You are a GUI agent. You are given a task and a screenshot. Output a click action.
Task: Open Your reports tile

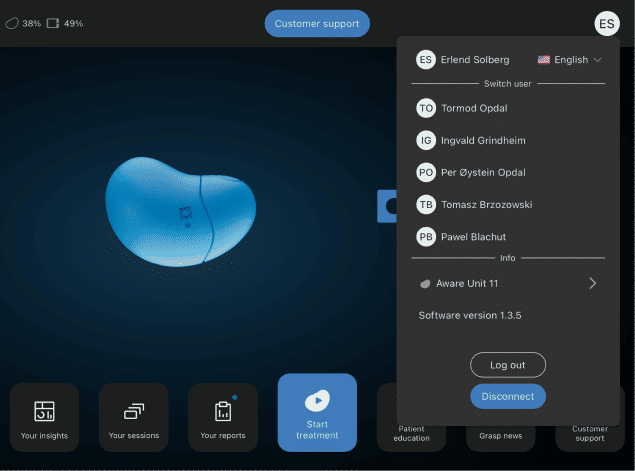[x=223, y=418]
